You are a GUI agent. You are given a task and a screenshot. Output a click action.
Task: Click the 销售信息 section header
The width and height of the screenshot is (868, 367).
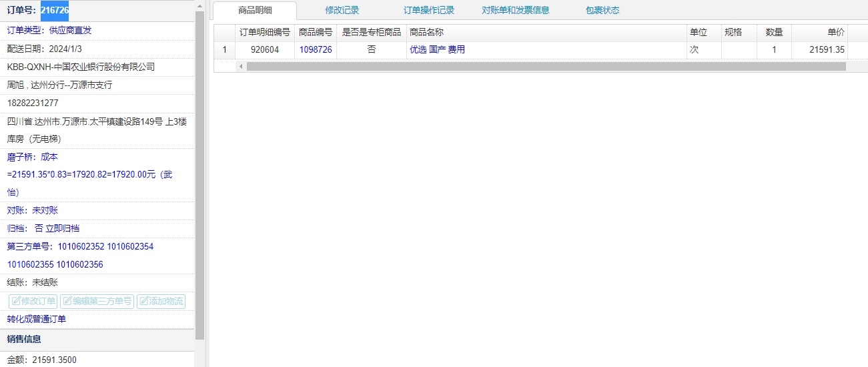pyautogui.click(x=97, y=339)
